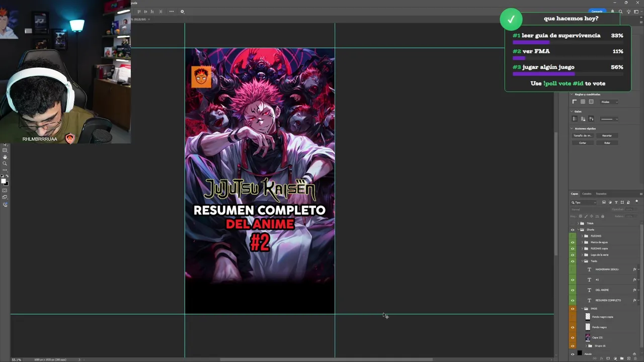
Task: Filter layers by text type icon
Action: tap(616, 202)
